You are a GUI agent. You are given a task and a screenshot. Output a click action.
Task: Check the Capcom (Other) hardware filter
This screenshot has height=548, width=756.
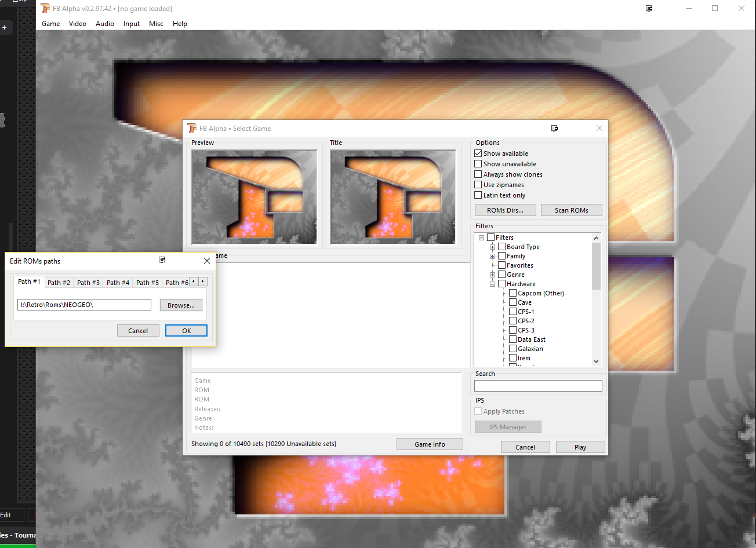click(x=513, y=293)
